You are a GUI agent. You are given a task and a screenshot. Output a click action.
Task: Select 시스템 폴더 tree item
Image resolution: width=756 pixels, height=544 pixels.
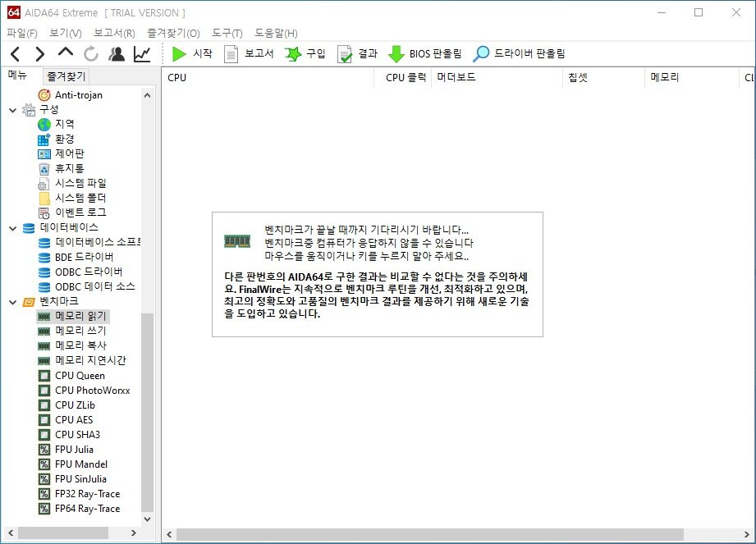pos(72,198)
